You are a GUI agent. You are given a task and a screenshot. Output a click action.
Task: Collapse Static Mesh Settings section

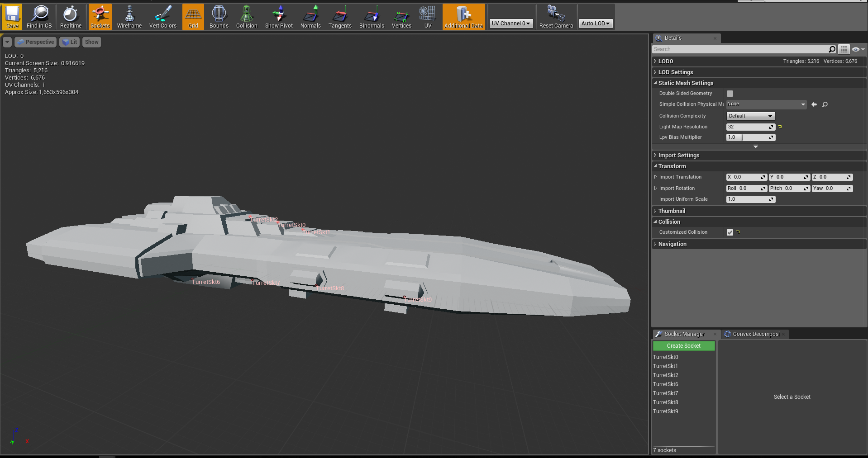[655, 83]
